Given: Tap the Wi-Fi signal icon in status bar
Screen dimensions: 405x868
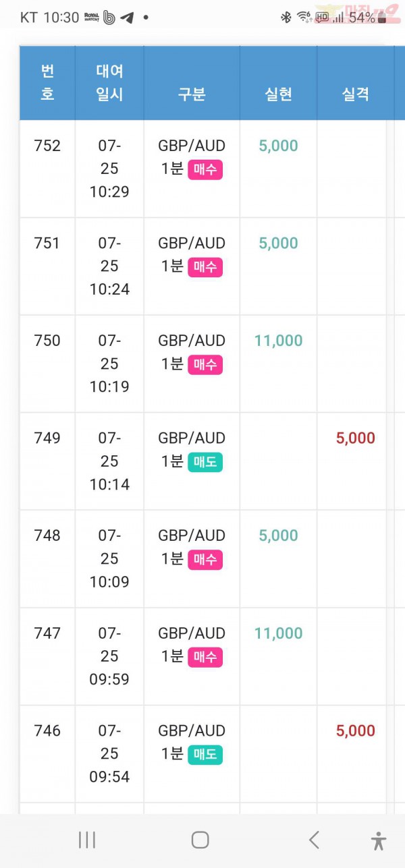Looking at the screenshot, I should [304, 18].
